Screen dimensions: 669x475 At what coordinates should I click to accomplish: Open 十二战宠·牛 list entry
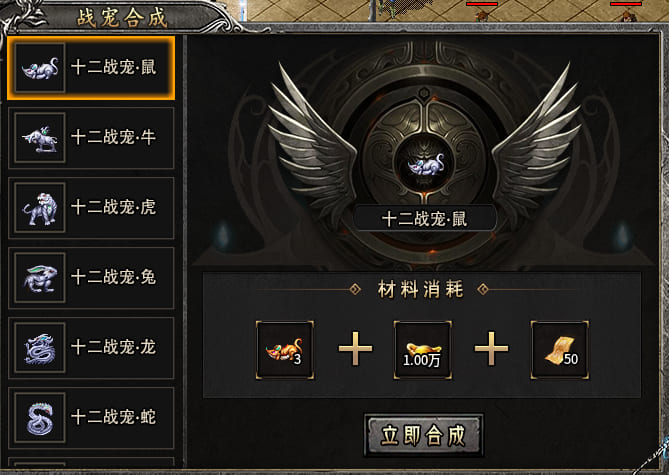[x=91, y=138]
